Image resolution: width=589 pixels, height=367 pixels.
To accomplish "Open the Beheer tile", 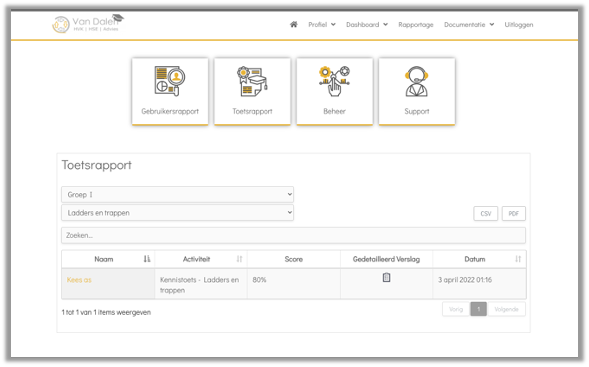I will [x=335, y=91].
